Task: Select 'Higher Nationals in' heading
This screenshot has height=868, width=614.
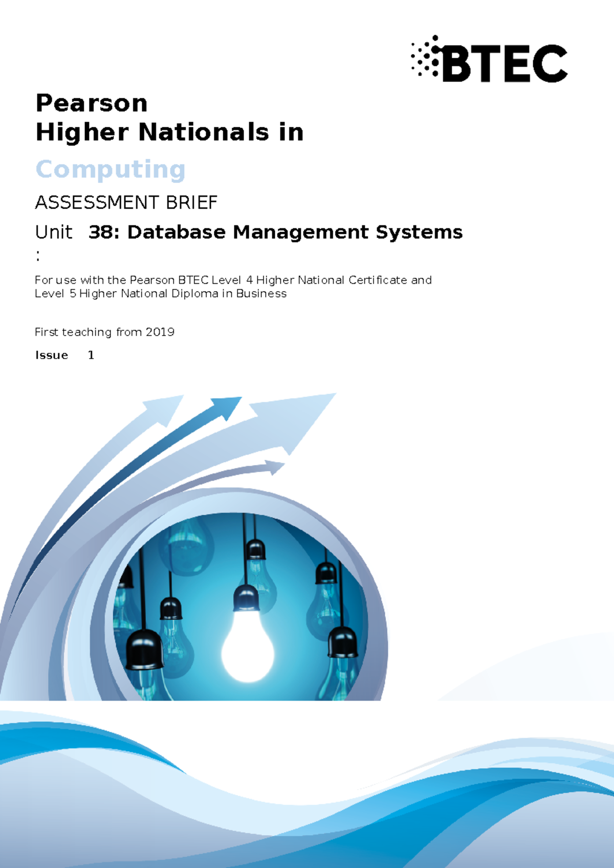Action: tap(169, 132)
